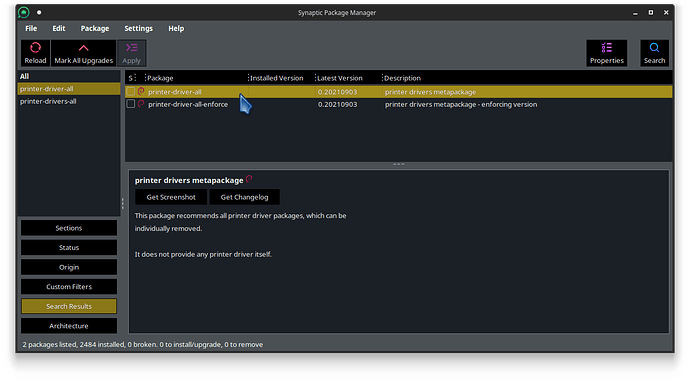Show the Custom Filters view
The height and width of the screenshot is (385, 690).
pos(69,286)
